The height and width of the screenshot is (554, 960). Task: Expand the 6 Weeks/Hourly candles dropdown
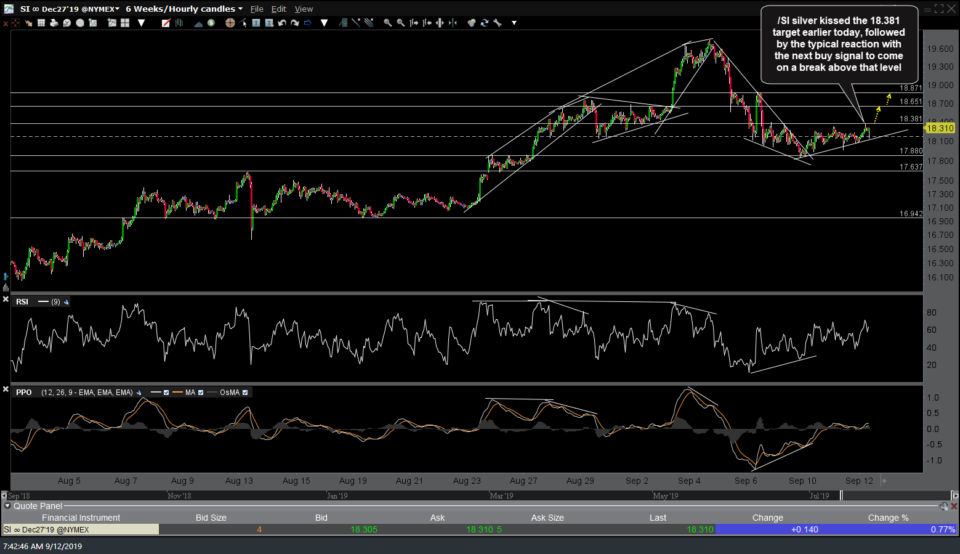coord(239,9)
